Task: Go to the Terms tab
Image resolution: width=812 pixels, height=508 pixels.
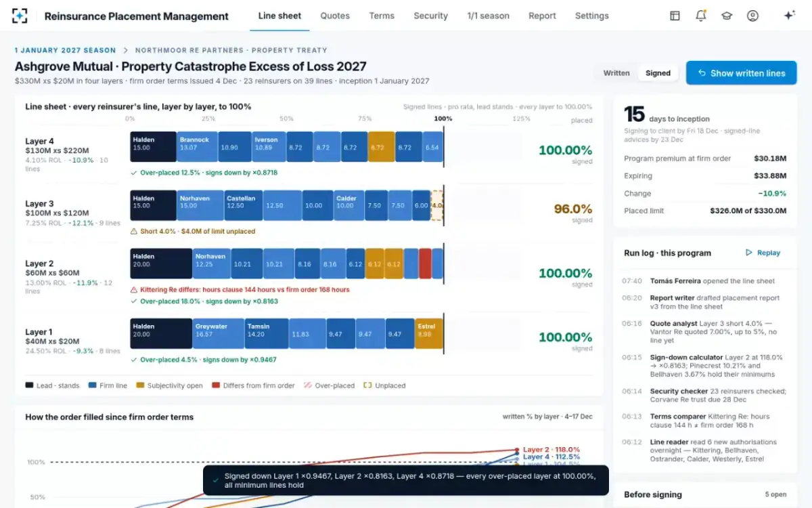Action: 382,16
